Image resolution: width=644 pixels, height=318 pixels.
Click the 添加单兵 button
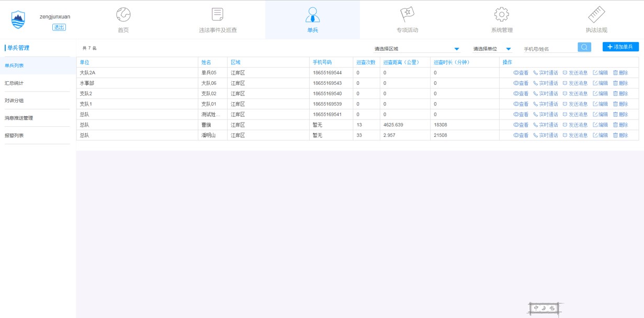pos(620,47)
